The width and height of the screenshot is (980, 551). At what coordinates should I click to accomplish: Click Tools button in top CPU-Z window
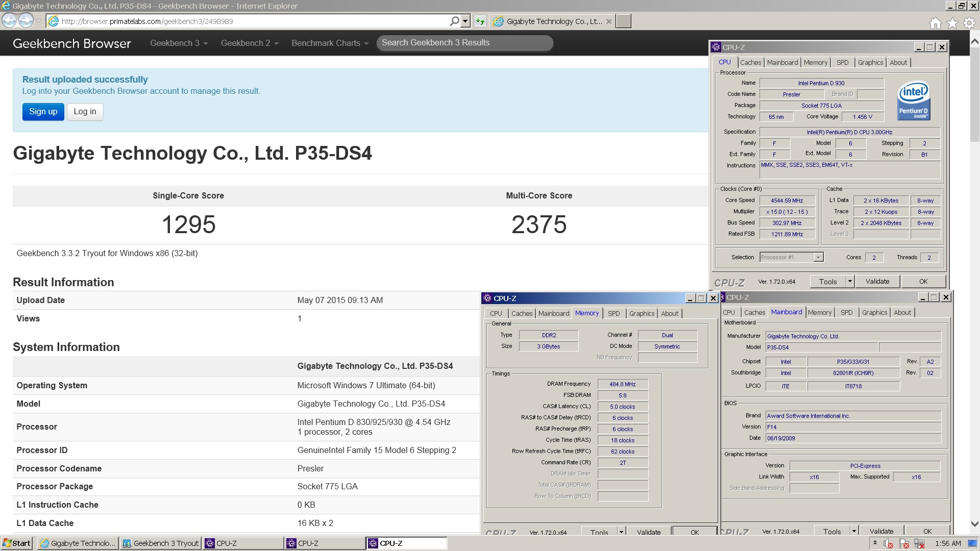pyautogui.click(x=828, y=282)
